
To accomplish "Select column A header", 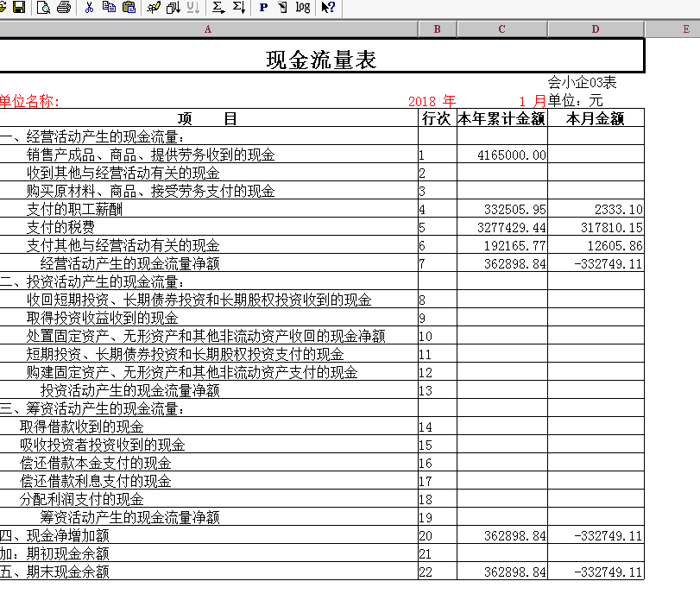I will click(x=208, y=29).
